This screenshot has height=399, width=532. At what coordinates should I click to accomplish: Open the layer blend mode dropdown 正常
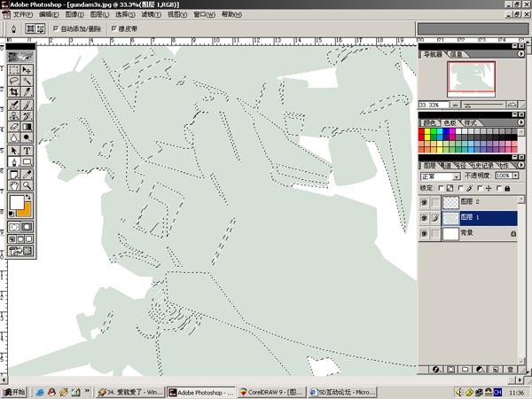(441, 176)
